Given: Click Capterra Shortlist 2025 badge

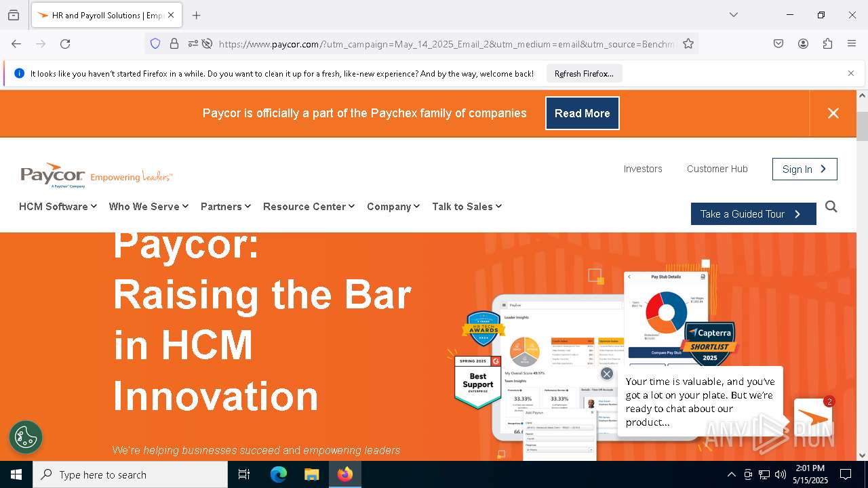Looking at the screenshot, I should point(709,345).
